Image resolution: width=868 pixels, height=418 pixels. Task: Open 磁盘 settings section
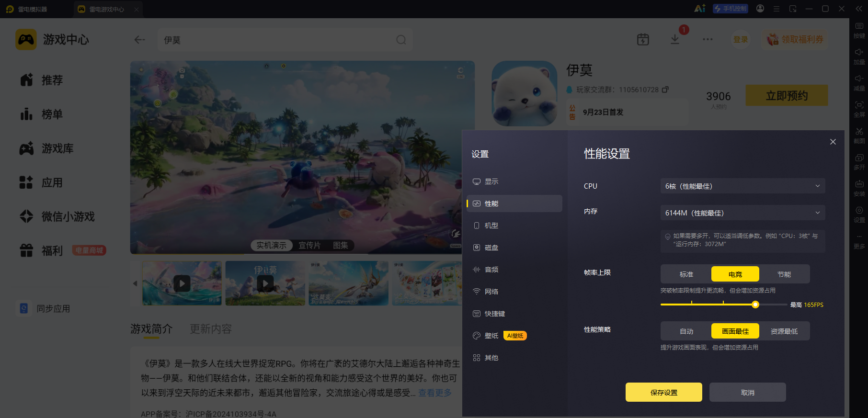pyautogui.click(x=514, y=248)
